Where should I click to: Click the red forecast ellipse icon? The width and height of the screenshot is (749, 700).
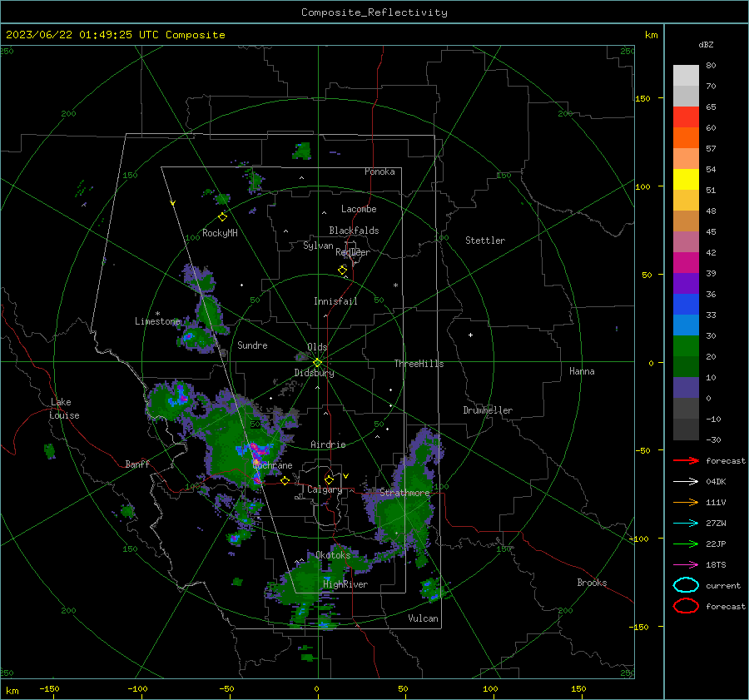click(x=686, y=606)
